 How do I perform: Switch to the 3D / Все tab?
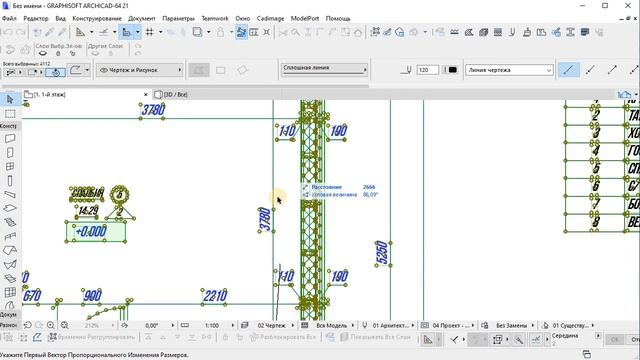pos(171,94)
